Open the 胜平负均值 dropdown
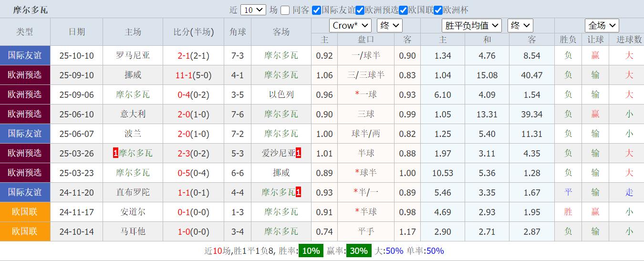This screenshot has width=644, height=261. click(471, 26)
